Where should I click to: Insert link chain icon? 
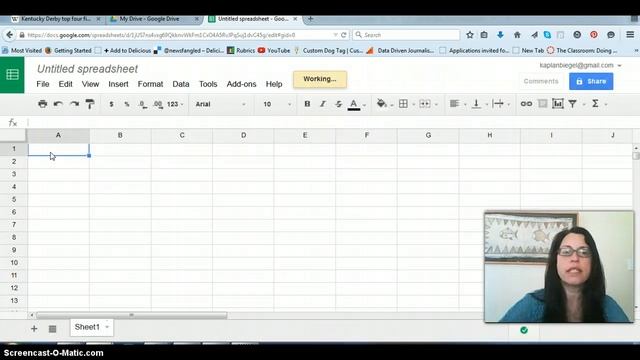[526, 104]
